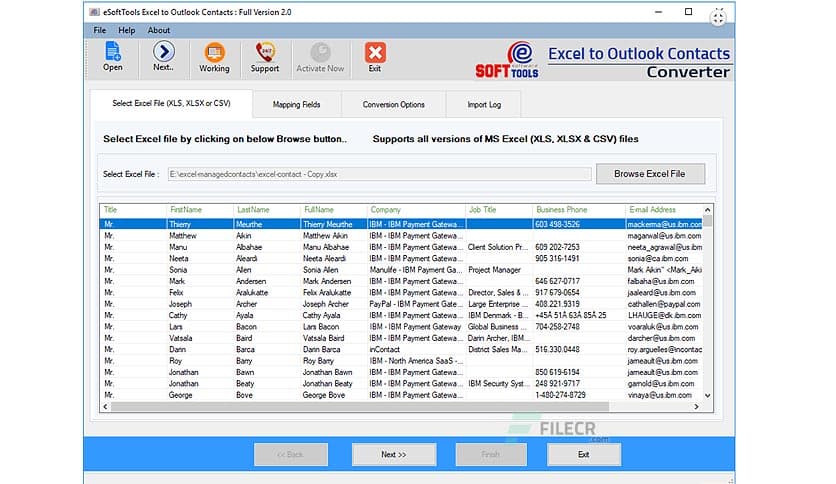
Task: Click the inContact company cell
Action: (x=384, y=350)
